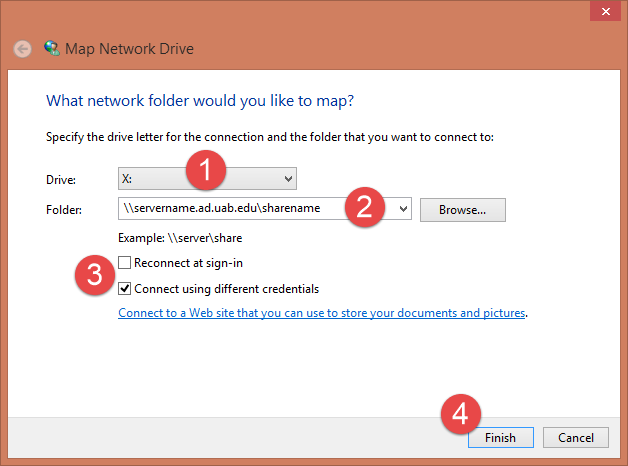Click the Map Network Drive title text
The image size is (628, 466).
[129, 48]
